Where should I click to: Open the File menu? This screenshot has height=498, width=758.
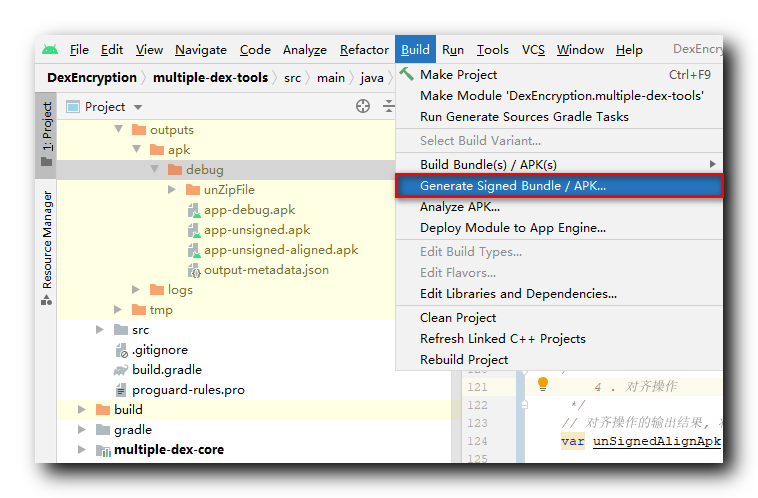click(x=79, y=49)
